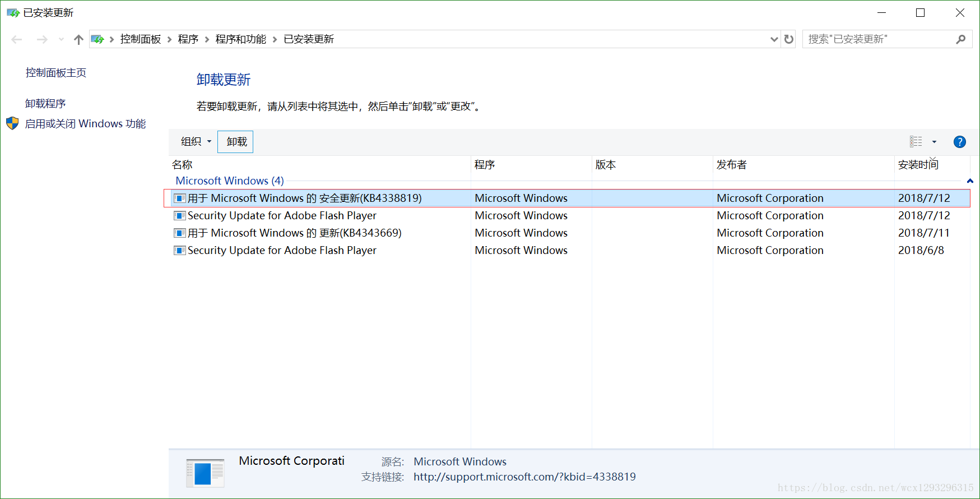The image size is (980, 499).
Task: Open support link http://support.microsoft.com/?kbid=4338819
Action: click(524, 477)
